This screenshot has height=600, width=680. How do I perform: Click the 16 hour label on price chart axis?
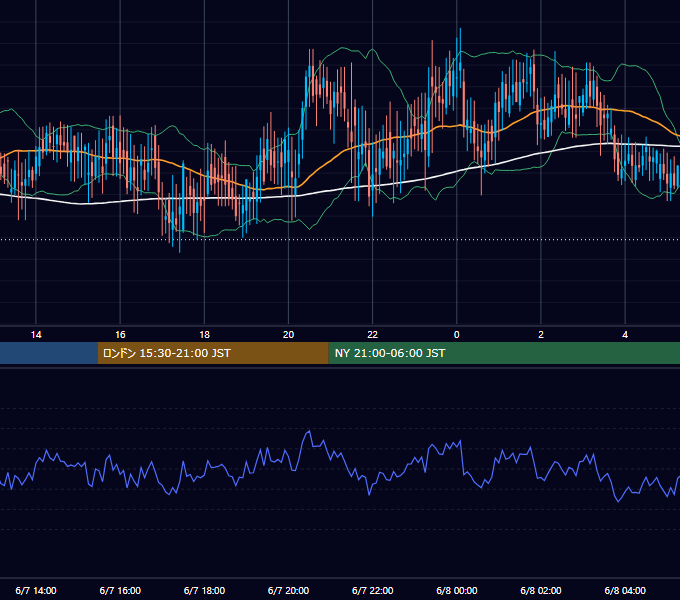[x=120, y=335]
